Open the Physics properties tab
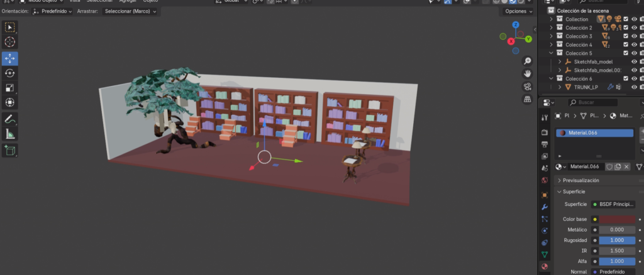 point(545,231)
